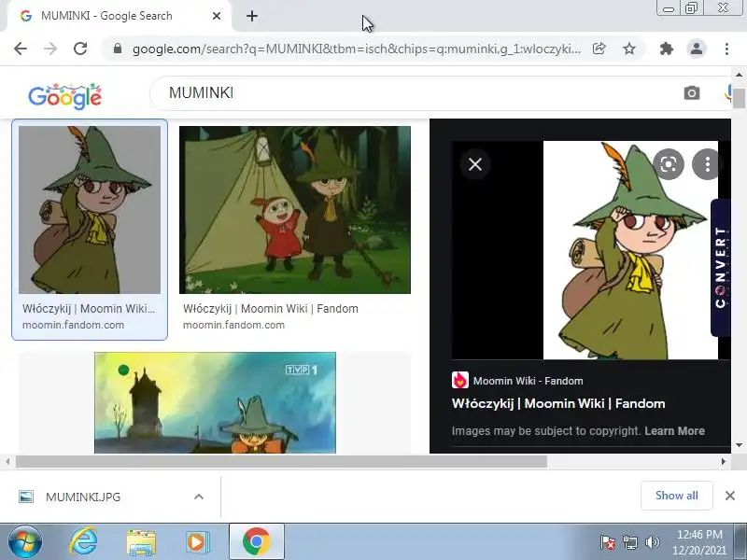Reload the current page
Viewport: 747px width, 560px height.
(x=80, y=49)
